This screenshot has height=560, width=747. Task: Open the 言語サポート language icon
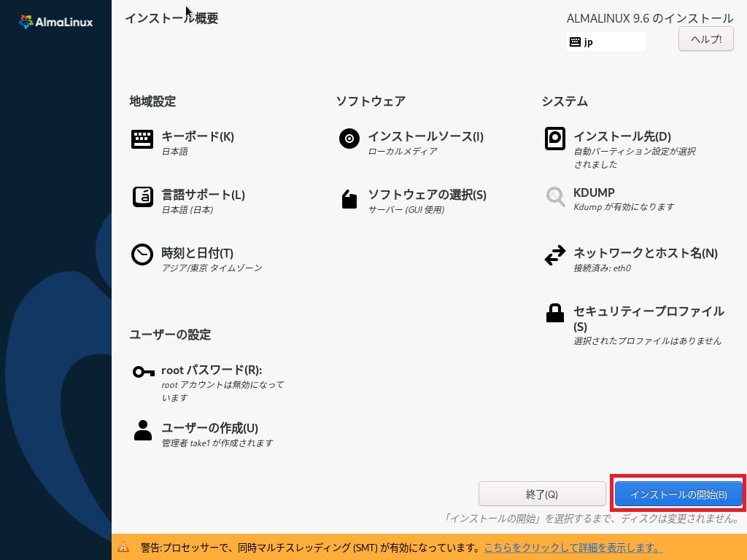(142, 198)
